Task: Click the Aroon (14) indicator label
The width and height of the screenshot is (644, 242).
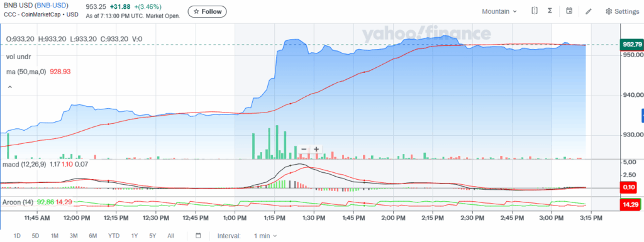Action: pyautogui.click(x=18, y=202)
